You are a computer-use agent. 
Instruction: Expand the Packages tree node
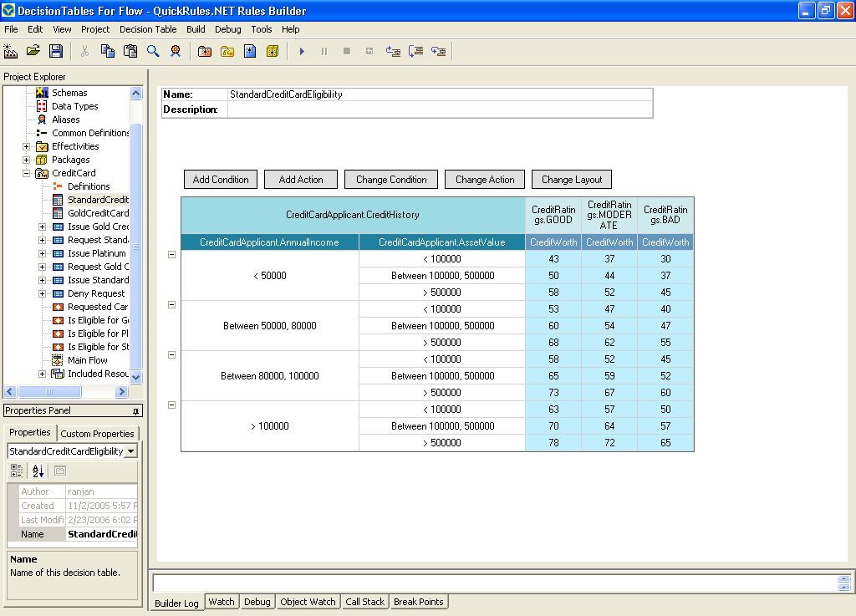coord(27,160)
